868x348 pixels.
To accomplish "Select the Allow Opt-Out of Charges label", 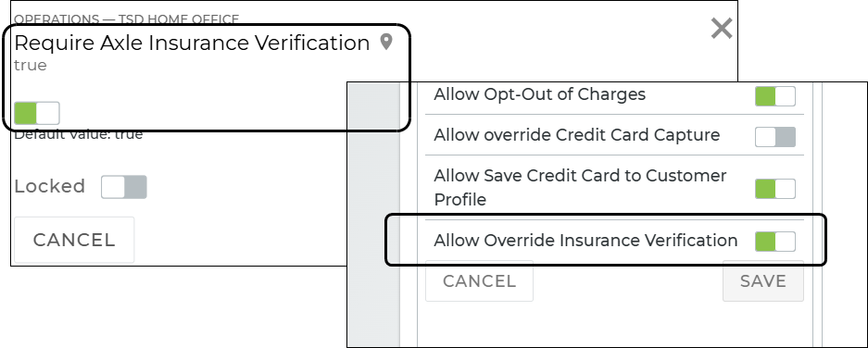I will pos(540,94).
